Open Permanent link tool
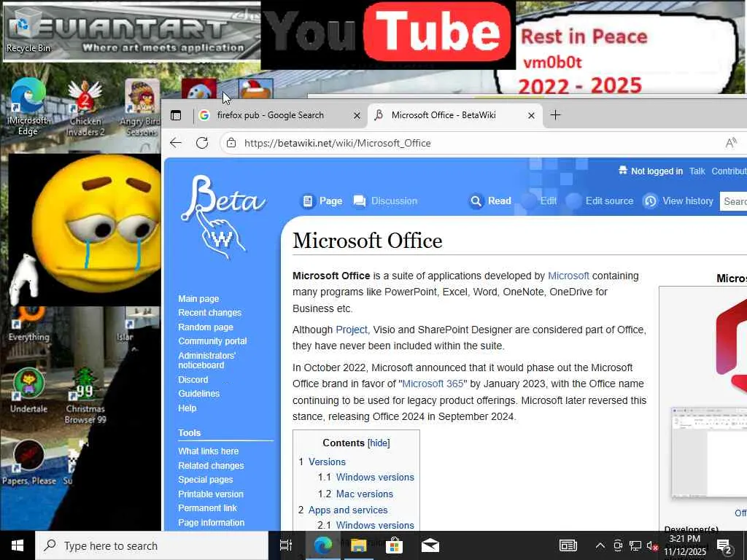The height and width of the screenshot is (560, 747). pyautogui.click(x=207, y=508)
